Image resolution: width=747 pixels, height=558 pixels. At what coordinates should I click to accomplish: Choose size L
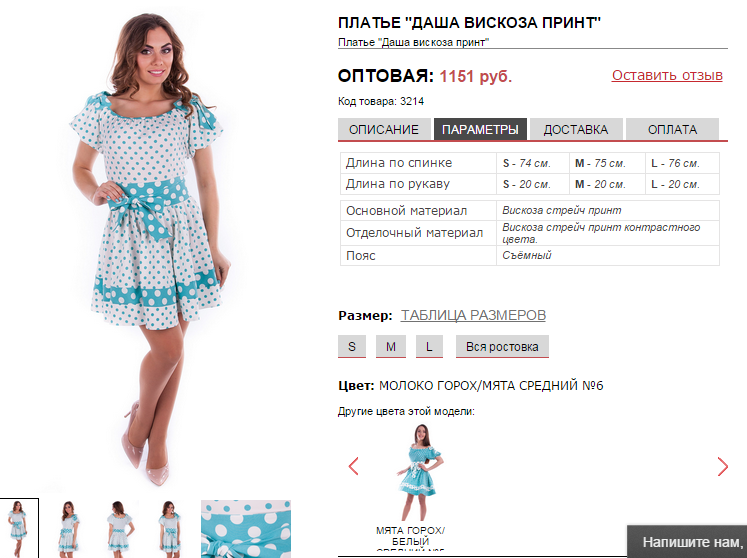coord(429,346)
